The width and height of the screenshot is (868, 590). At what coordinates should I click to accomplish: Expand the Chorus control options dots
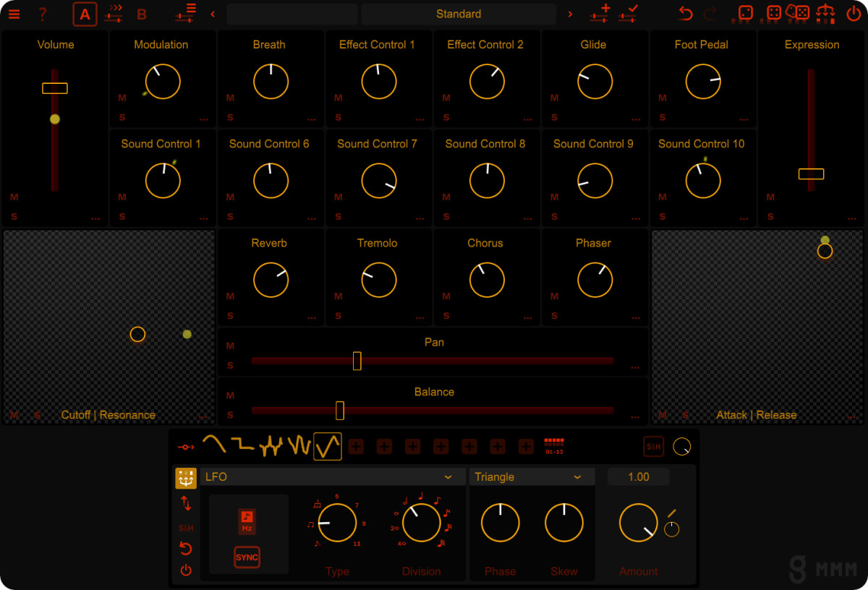click(527, 317)
